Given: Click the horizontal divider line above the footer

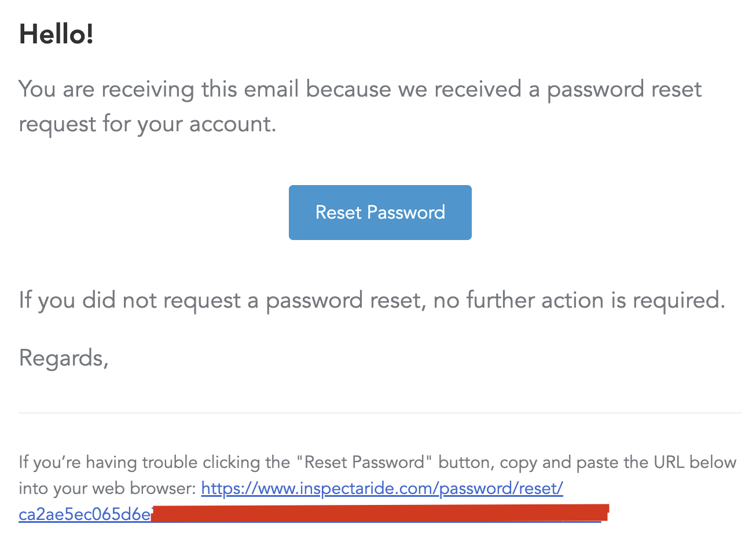Looking at the screenshot, I should [x=380, y=413].
